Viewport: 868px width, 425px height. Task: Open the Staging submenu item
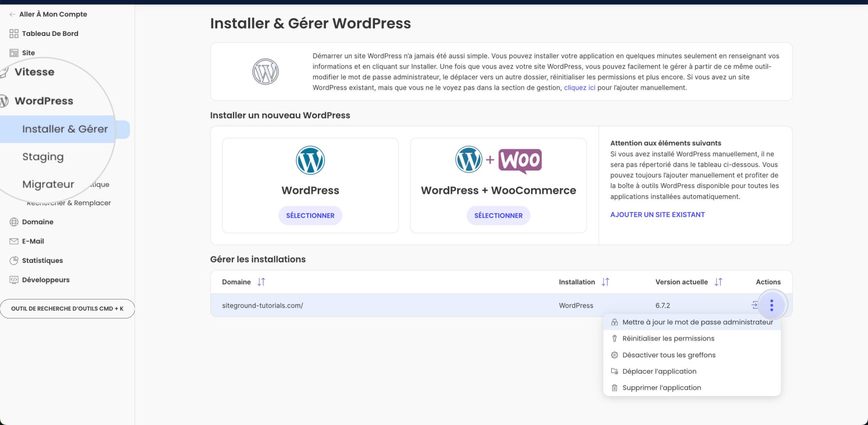(x=43, y=157)
